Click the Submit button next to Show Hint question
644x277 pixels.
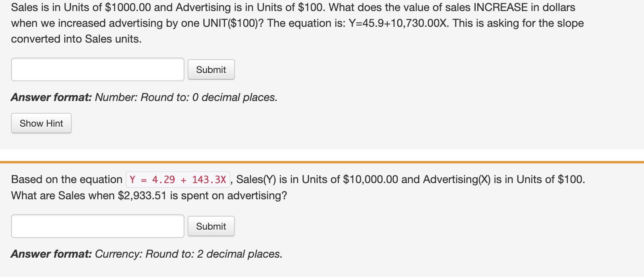click(x=211, y=69)
